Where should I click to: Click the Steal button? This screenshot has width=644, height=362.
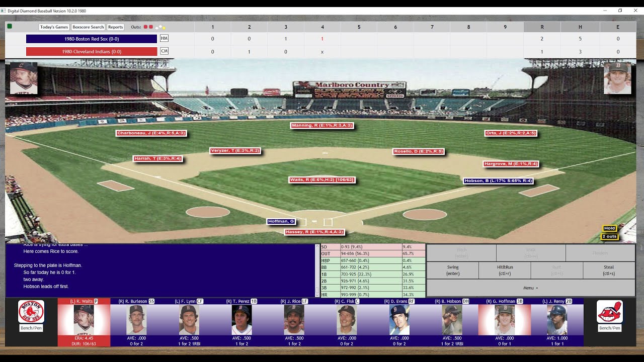(609, 270)
